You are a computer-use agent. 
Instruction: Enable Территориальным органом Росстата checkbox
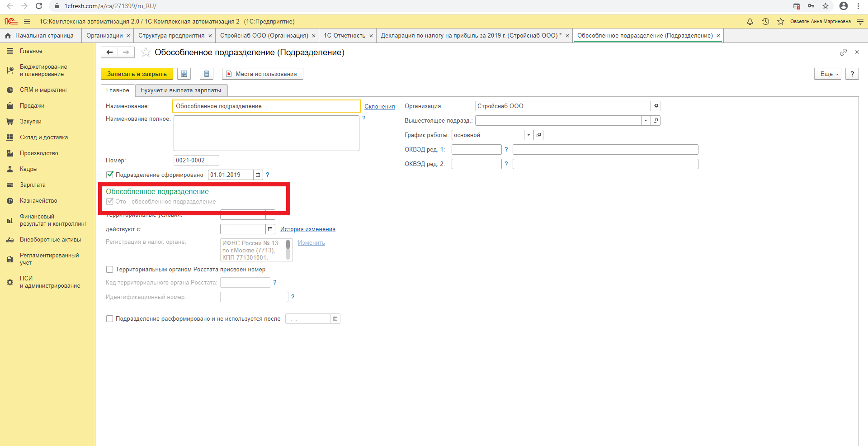click(x=110, y=270)
